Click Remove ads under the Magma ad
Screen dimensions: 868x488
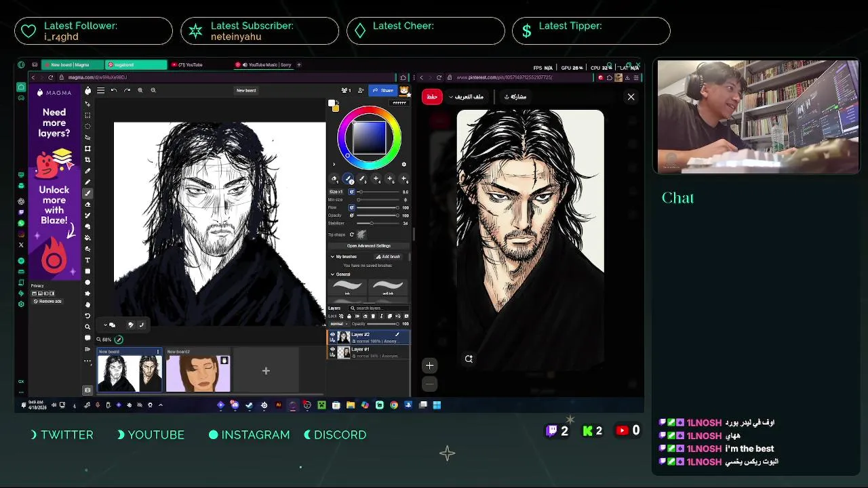click(50, 301)
